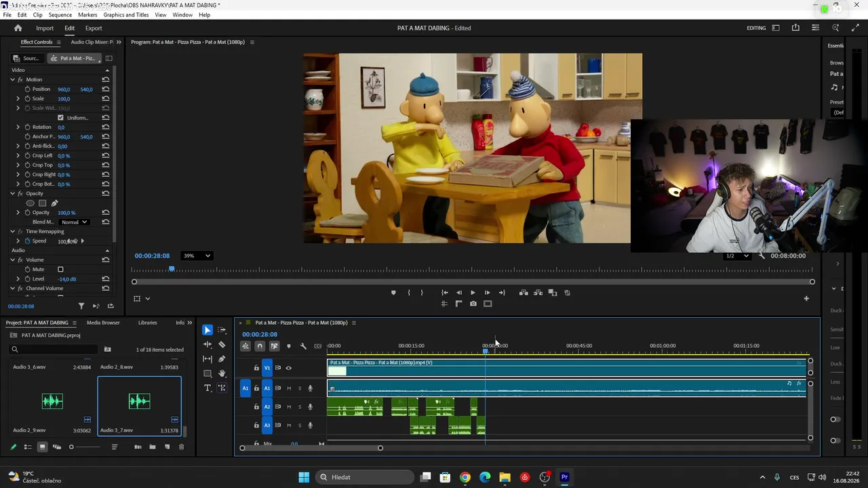The image size is (868, 488).
Task: Select the Selection tool arrow
Action: pos(208,330)
